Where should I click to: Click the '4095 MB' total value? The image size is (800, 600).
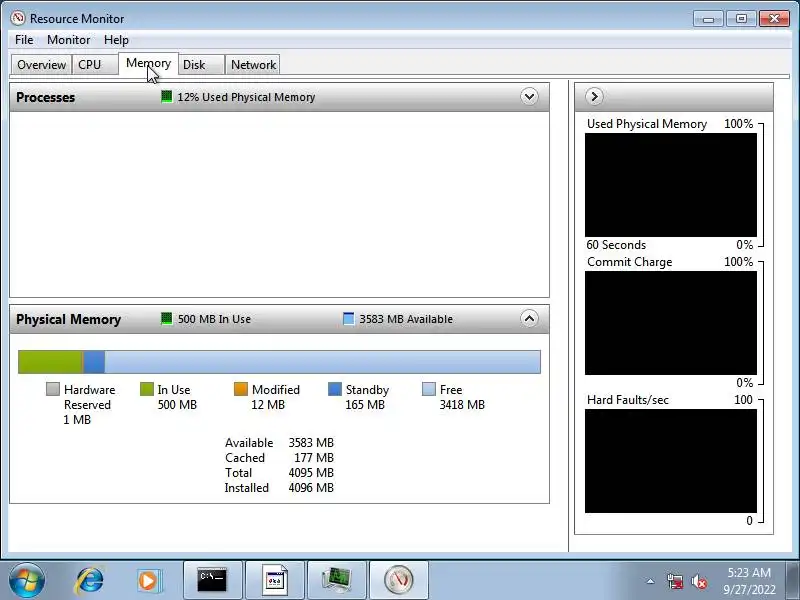click(x=311, y=473)
